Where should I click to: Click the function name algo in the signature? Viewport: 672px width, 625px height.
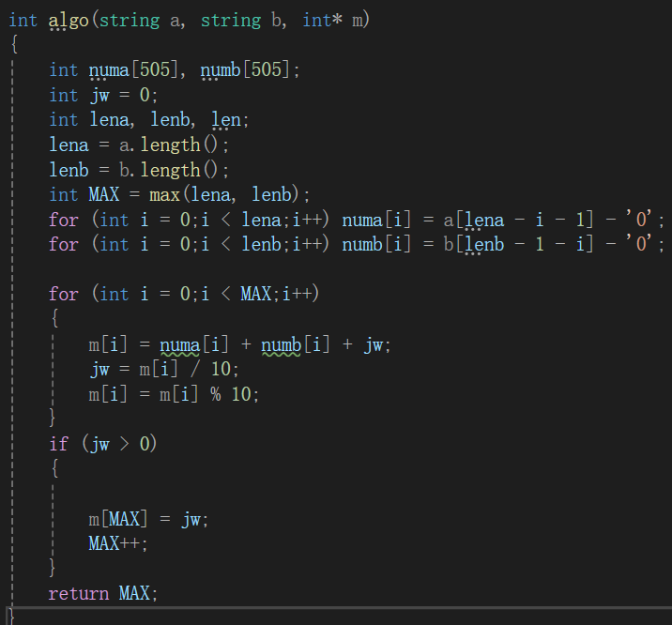[69, 21]
